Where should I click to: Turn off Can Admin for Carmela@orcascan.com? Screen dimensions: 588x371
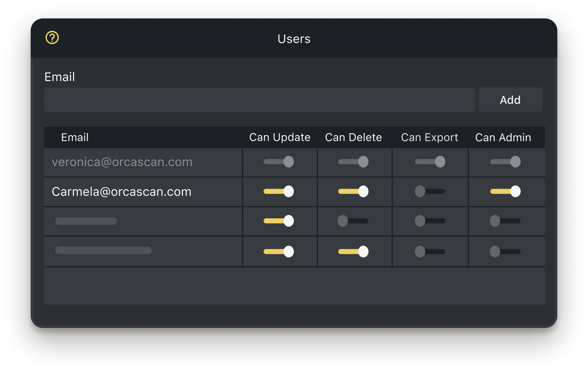pyautogui.click(x=505, y=191)
